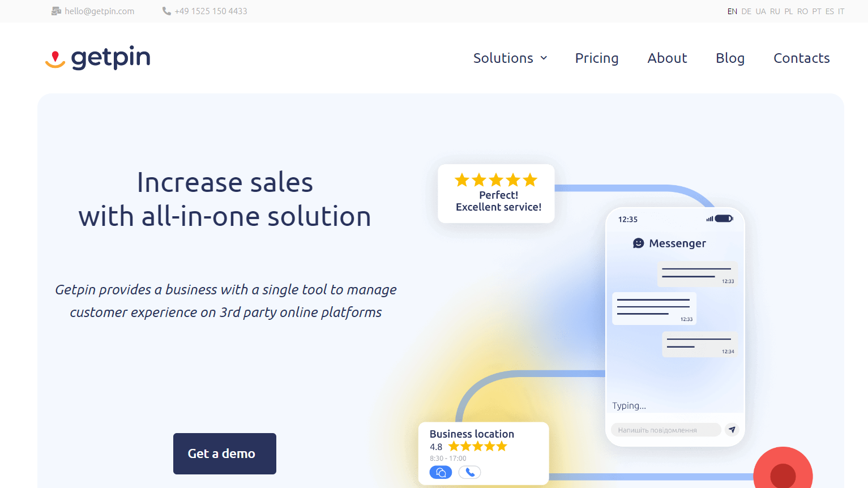Image resolution: width=868 pixels, height=488 pixels.
Task: Click the 'Business location' card title
Action: coord(472,434)
